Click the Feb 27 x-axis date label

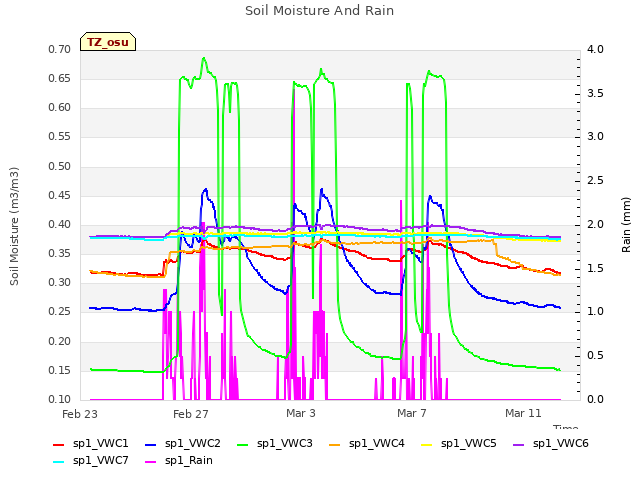point(191,414)
